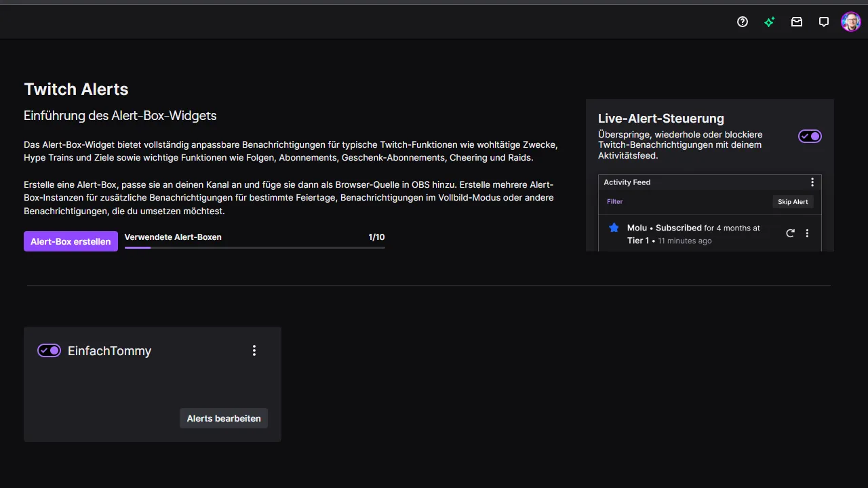Open the whispers chat bubble icon

pyautogui.click(x=824, y=22)
